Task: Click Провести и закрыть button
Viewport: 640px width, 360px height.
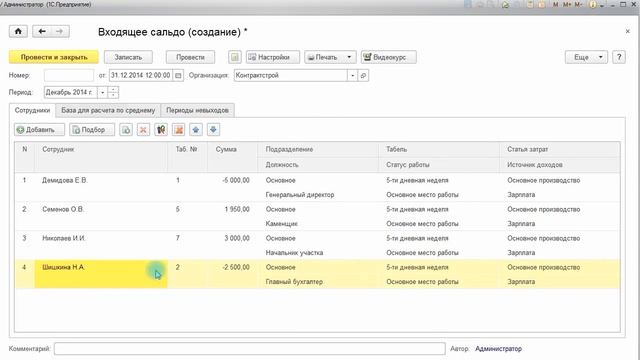Action: coord(54,57)
